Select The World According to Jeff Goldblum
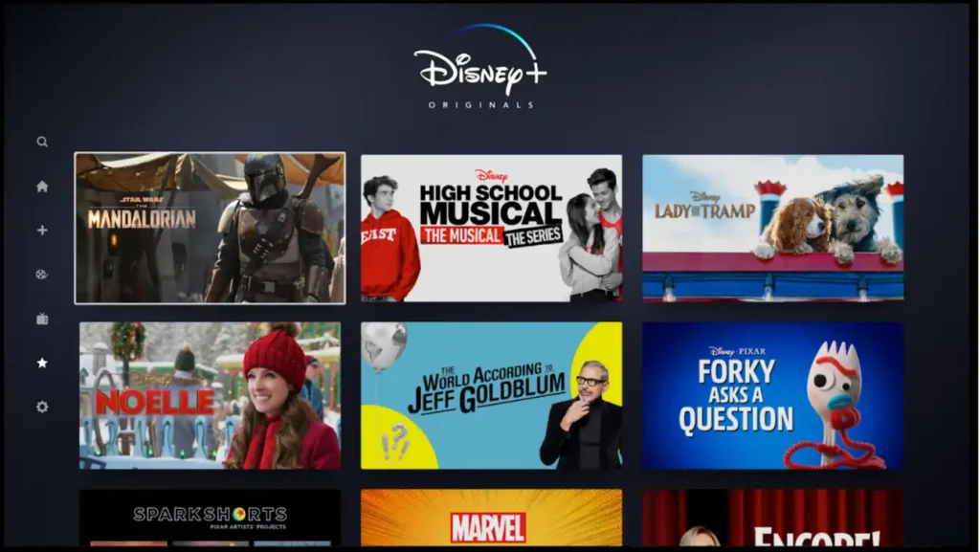The height and width of the screenshot is (552, 980). 491,396
